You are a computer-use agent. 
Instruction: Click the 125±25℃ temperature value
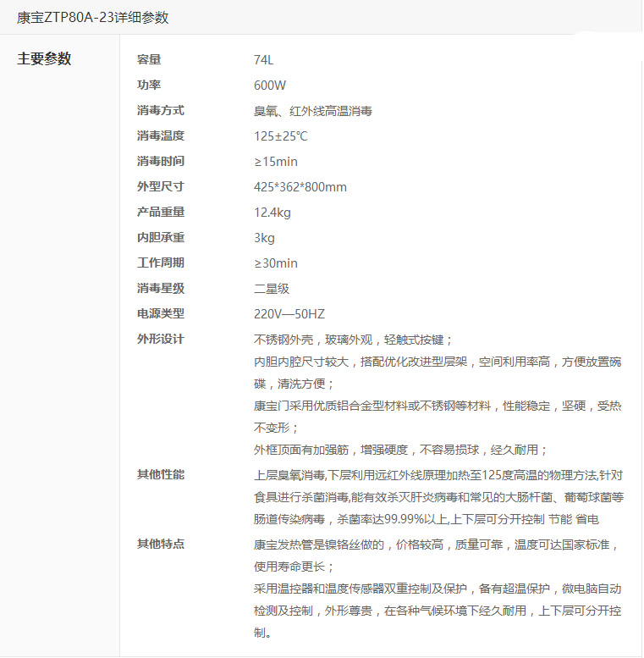[281, 136]
